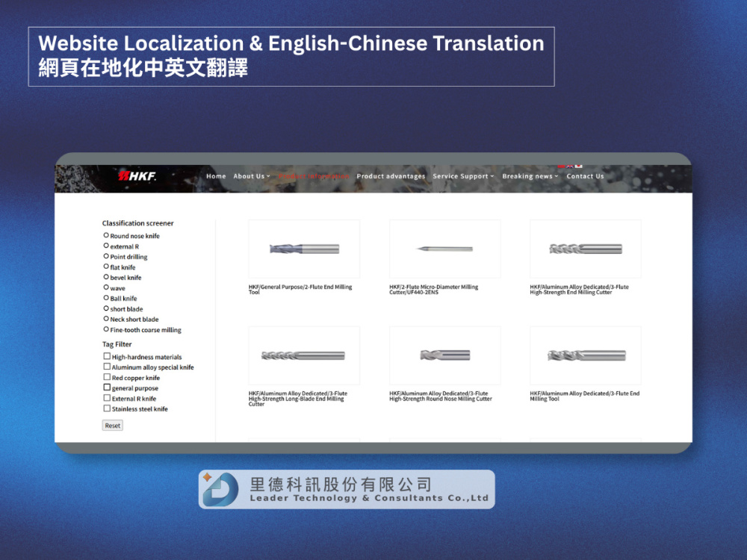The height and width of the screenshot is (560, 747).
Task: Click the General Purpose 2-Flute end mill image
Action: pos(304,249)
